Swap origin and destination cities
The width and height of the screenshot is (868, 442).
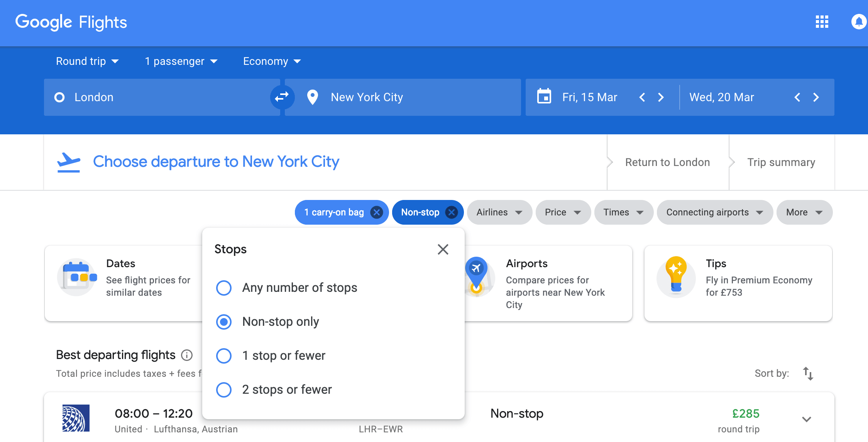[282, 97]
